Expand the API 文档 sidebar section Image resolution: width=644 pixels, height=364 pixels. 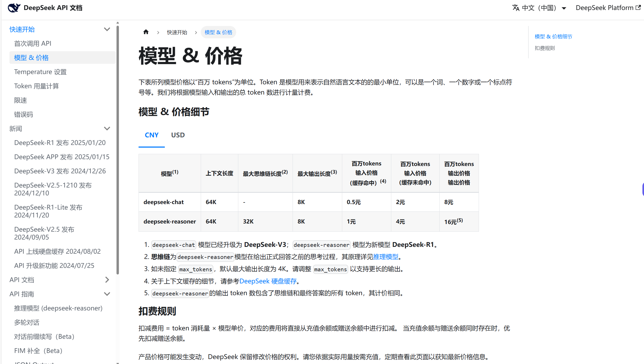[107, 280]
